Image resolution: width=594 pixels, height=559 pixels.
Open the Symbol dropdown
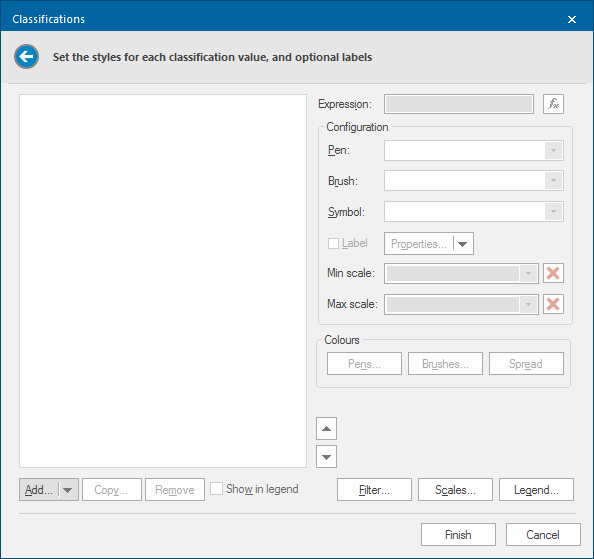(x=553, y=211)
